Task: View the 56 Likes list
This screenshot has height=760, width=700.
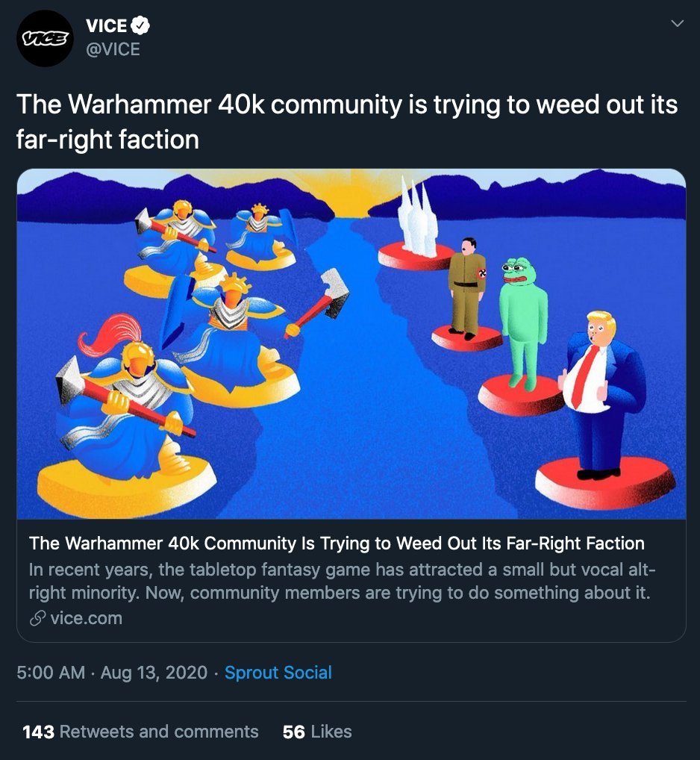Action: [317, 732]
